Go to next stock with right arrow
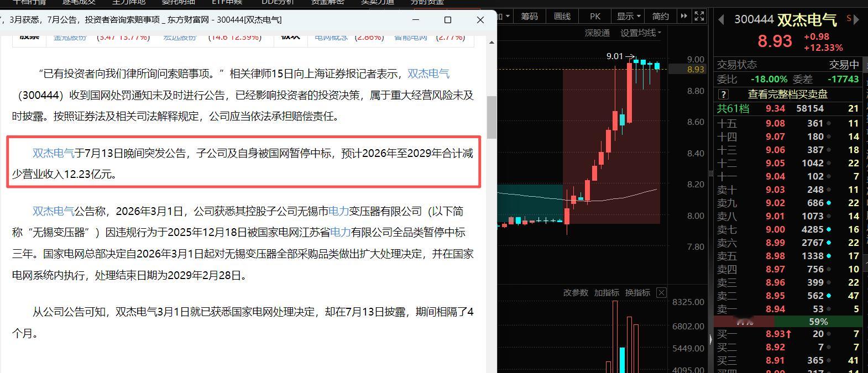The height and width of the screenshot is (373, 868). tap(856, 20)
